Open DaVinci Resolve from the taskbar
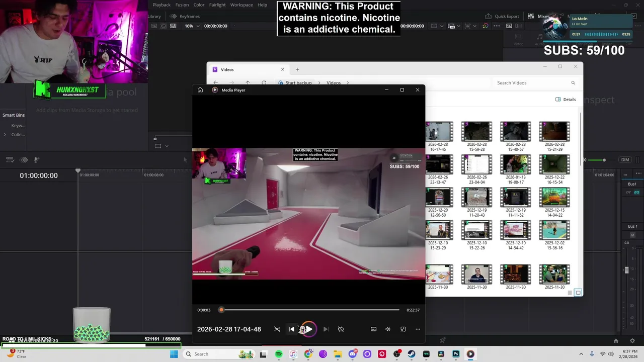 coord(441,354)
